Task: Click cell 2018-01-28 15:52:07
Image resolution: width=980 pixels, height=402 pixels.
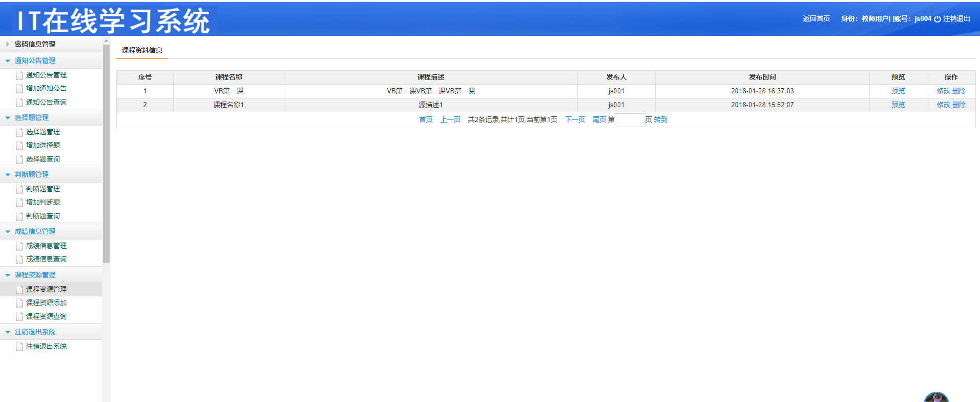Action: click(x=762, y=105)
